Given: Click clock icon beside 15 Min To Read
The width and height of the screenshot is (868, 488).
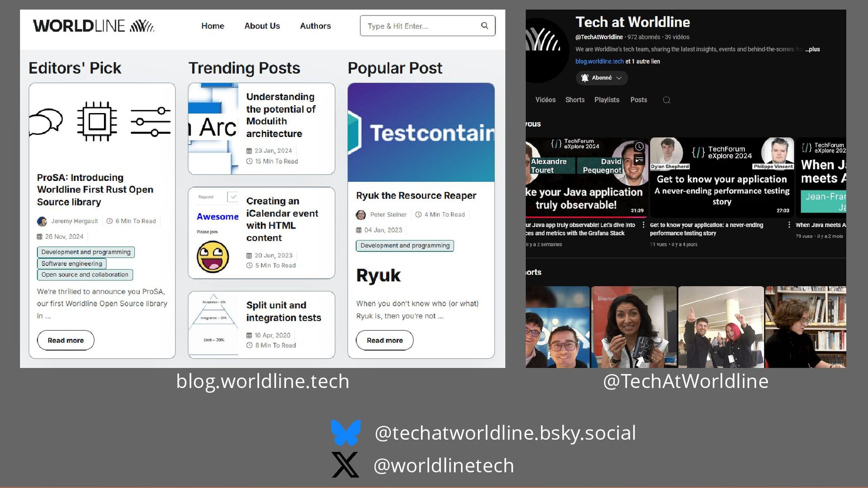Looking at the screenshot, I should pos(249,161).
